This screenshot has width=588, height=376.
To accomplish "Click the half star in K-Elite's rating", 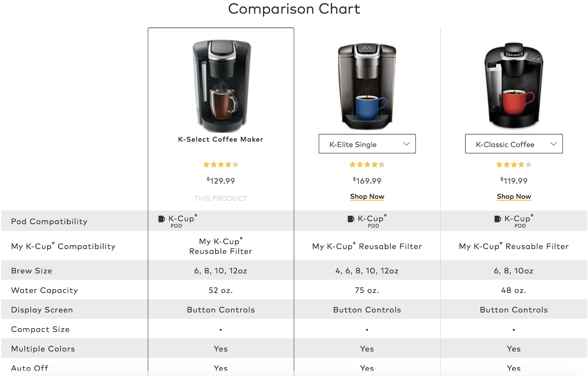I will pos(382,164).
